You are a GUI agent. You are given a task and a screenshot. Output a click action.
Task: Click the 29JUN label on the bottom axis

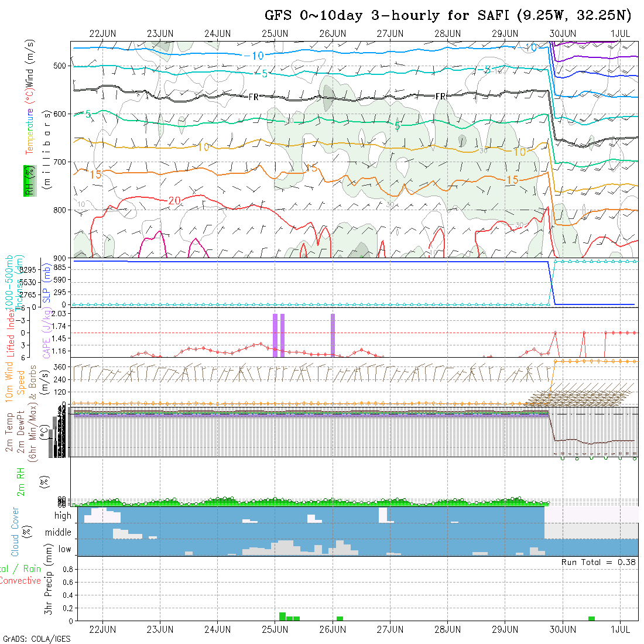click(505, 629)
